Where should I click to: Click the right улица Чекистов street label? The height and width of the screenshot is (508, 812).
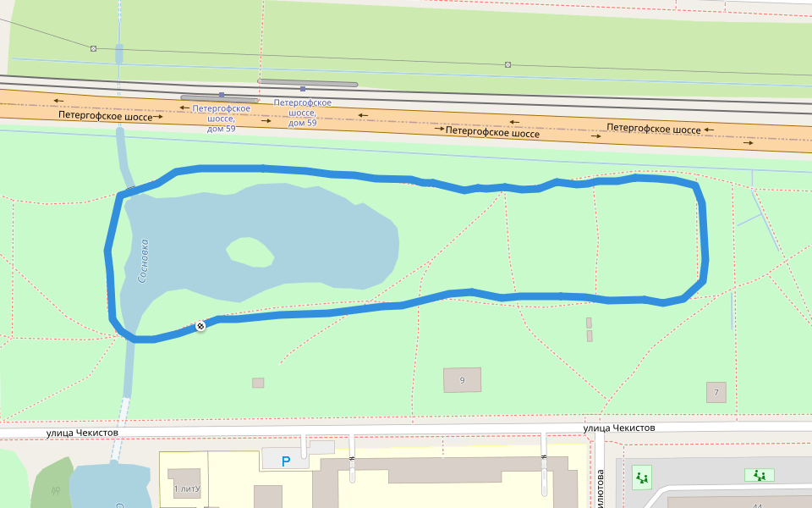[x=619, y=428]
